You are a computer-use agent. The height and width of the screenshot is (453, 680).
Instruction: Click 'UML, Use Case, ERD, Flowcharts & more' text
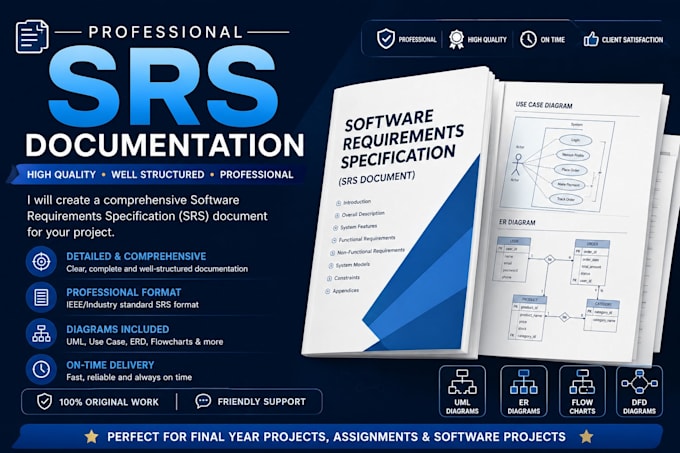pyautogui.click(x=144, y=342)
